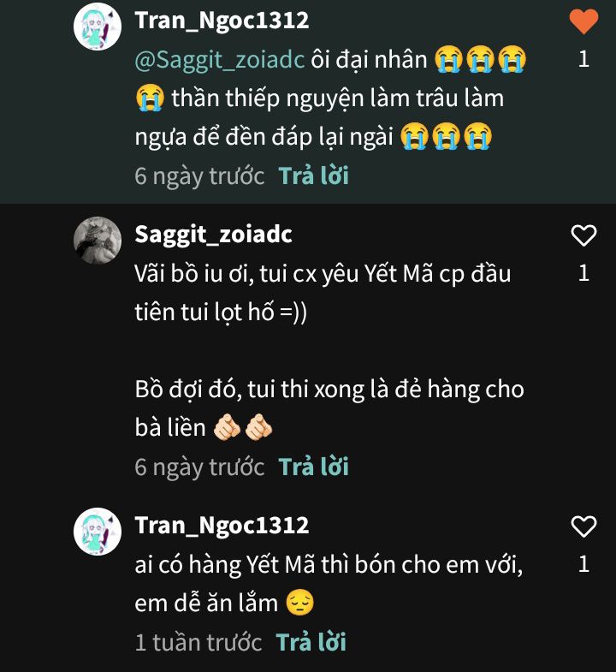
Task: Like the "ai có hàng Yết Mã" comment
Action: click(583, 526)
